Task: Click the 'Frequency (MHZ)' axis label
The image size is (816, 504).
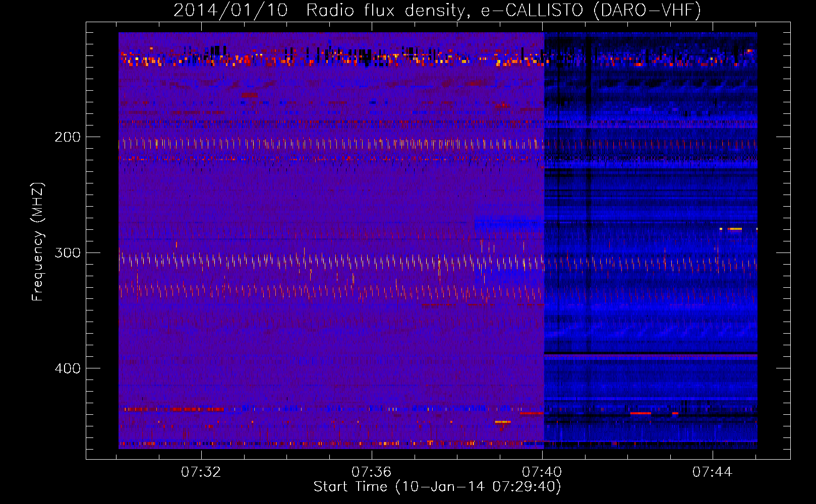Action: 38,242
